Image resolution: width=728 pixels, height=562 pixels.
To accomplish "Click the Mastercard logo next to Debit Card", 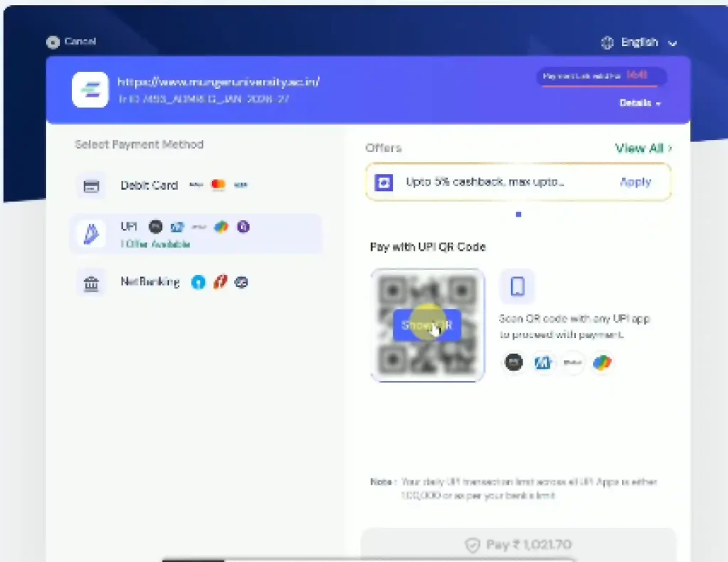I will click(218, 185).
